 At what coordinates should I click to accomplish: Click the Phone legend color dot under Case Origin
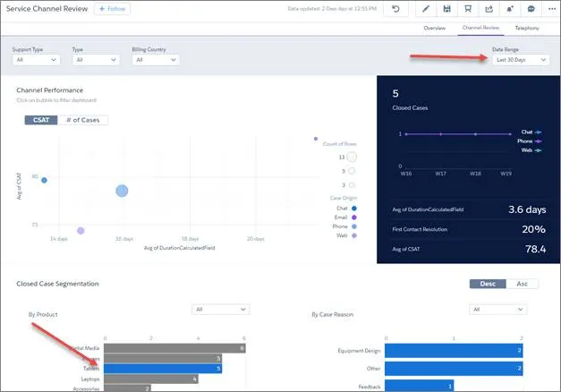pyautogui.click(x=354, y=226)
